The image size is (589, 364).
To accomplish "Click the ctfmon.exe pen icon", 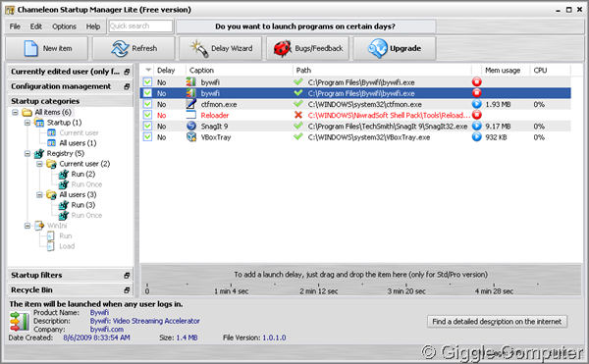I will pos(191,104).
